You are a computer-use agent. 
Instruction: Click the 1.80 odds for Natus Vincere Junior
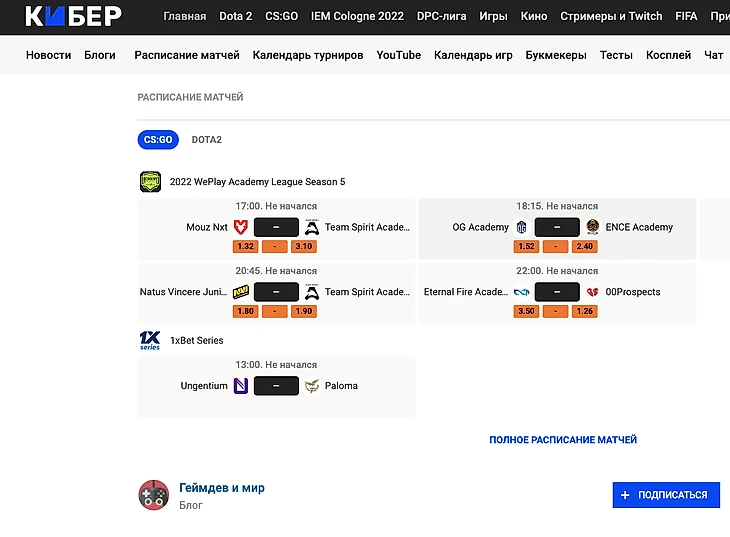tap(245, 311)
